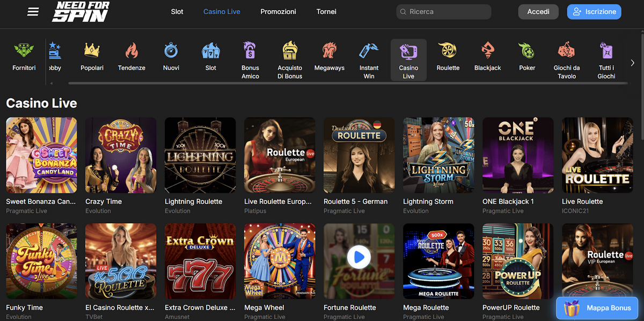Image resolution: width=644 pixels, height=321 pixels.
Task: Open the Acquisto Di Bonus category
Action: [x=290, y=60]
